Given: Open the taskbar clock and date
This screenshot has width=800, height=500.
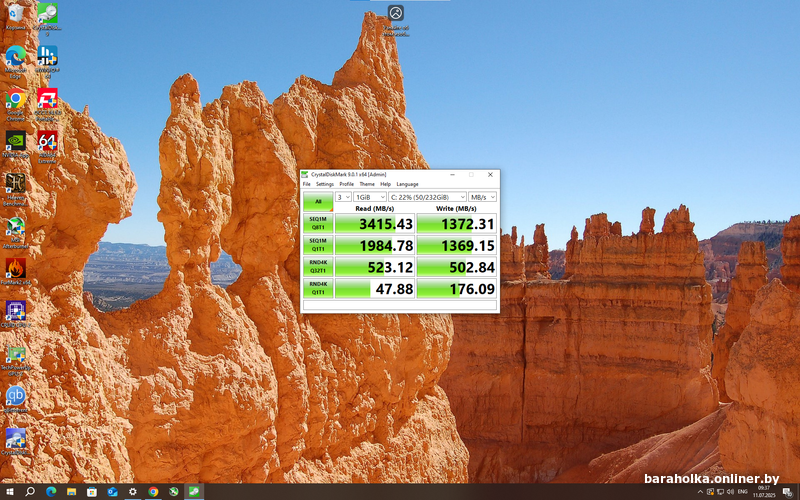Looking at the screenshot, I should [764, 492].
